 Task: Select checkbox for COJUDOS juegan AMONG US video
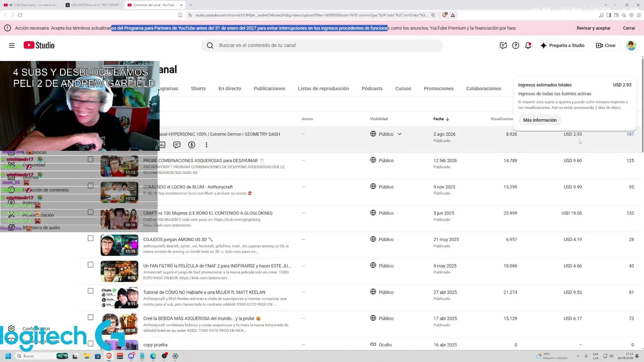click(x=91, y=238)
